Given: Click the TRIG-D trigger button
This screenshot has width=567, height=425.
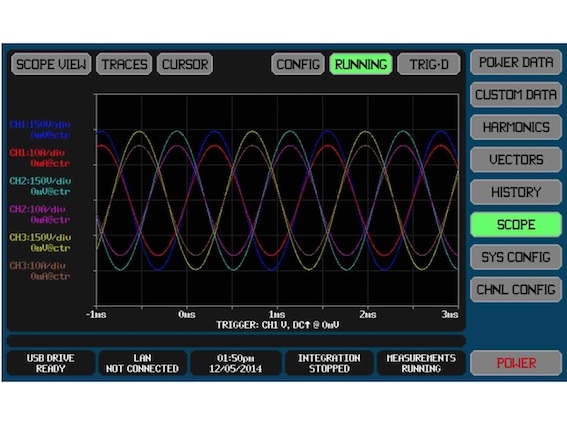Looking at the screenshot, I should 429,64.
